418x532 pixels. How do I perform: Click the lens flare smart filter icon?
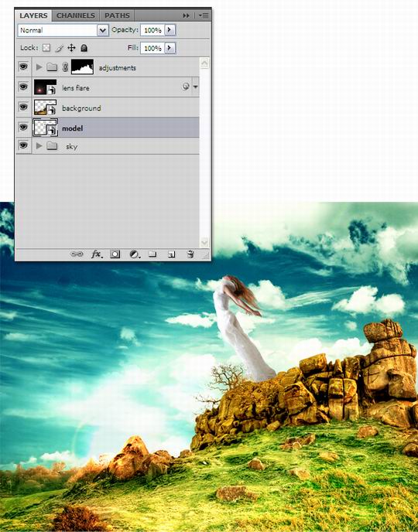tap(186, 87)
